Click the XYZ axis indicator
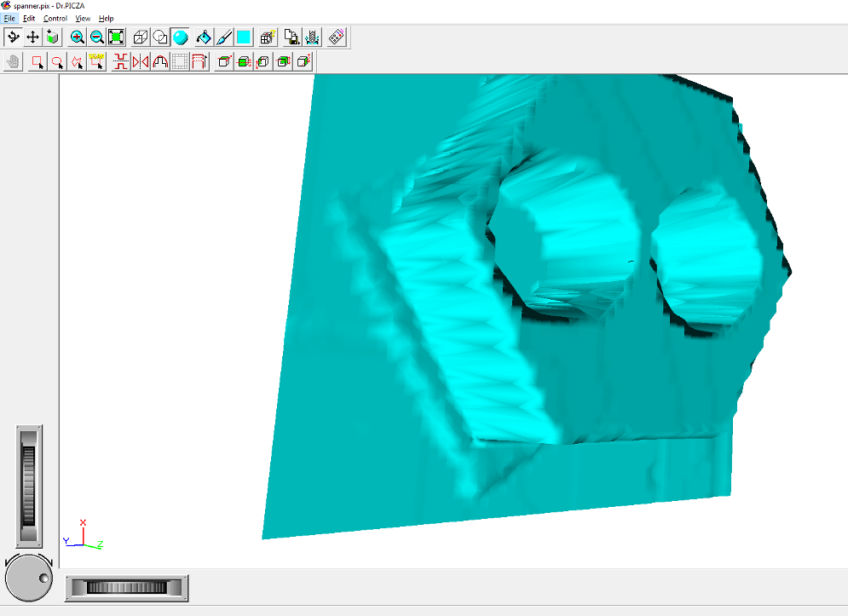The image size is (848, 616). coord(83,535)
